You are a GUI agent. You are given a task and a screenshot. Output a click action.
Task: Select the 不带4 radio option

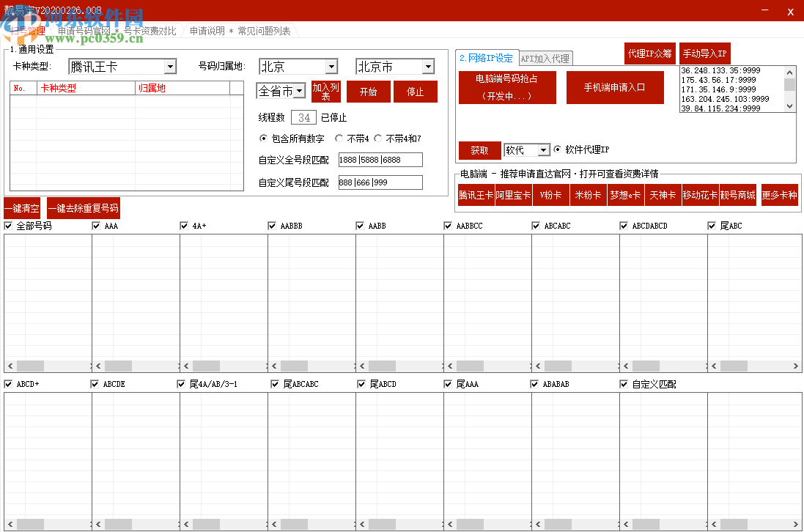(339, 138)
